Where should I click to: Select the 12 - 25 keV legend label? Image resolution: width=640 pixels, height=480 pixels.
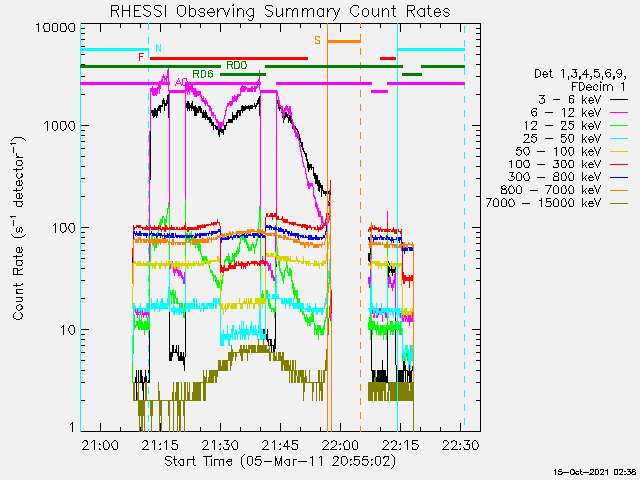click(x=562, y=125)
